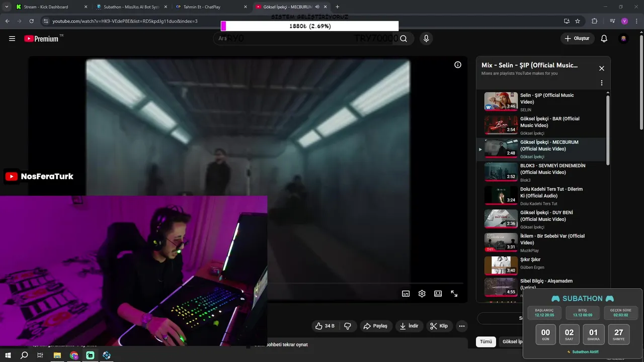Open the notifications bell
The image size is (644, 362).
coord(604,39)
